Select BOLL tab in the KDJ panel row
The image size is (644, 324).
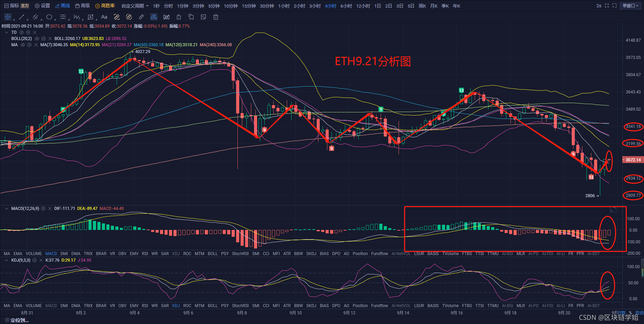tap(213, 306)
